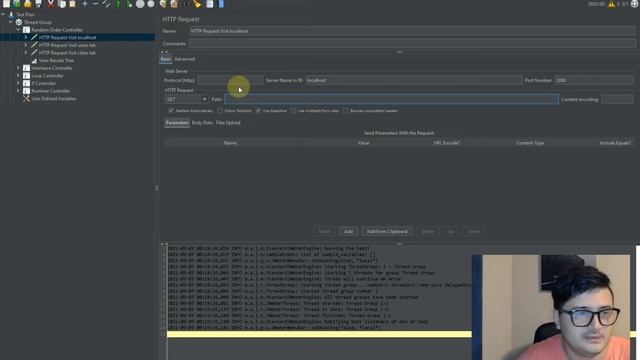This screenshot has height=360, width=640.
Task: Toggle Follow Redirects checkbox
Action: point(220,111)
